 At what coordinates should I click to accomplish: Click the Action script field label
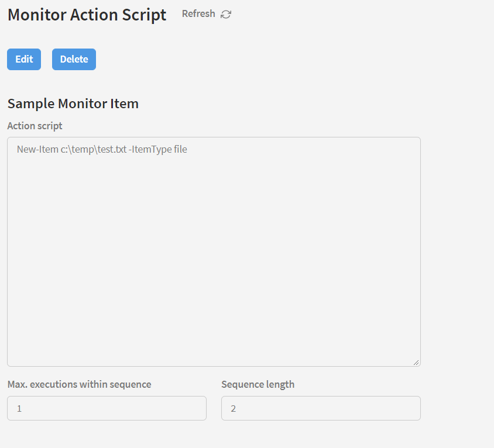[x=35, y=126]
